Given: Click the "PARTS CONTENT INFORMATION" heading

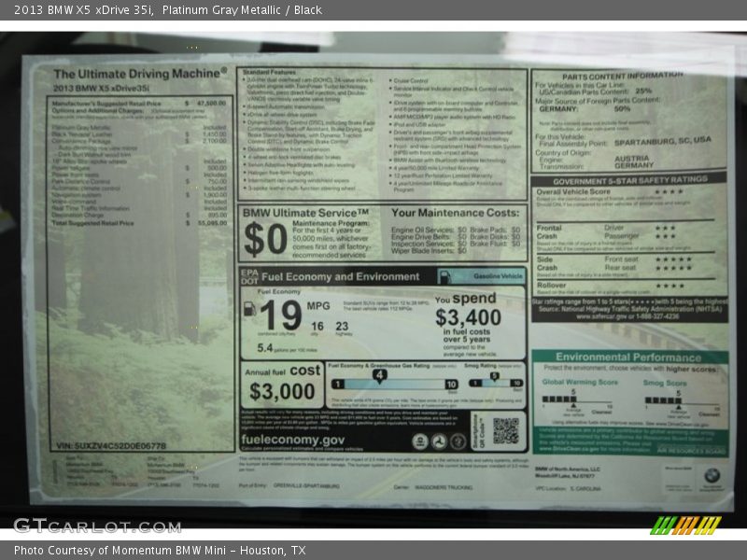Looking at the screenshot, I should 622,77.
